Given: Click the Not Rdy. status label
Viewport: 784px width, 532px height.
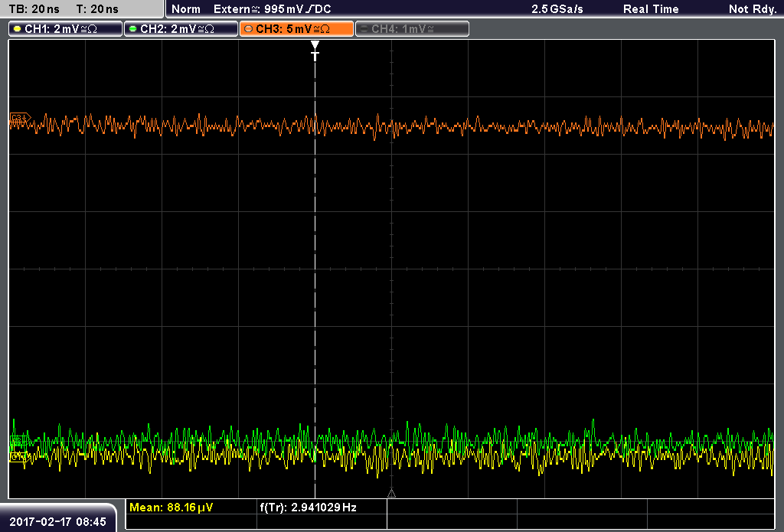Looking at the screenshot, I should coord(753,9).
